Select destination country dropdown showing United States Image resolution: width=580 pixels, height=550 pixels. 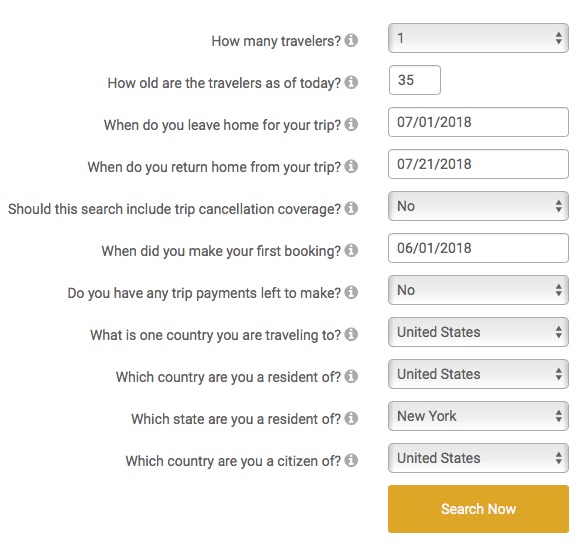[478, 332]
